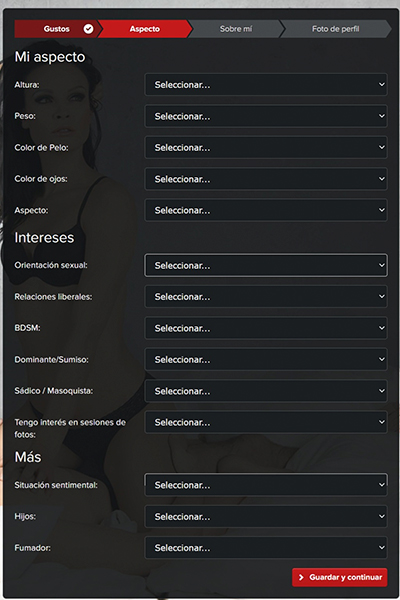The height and width of the screenshot is (600, 400).
Task: Open the sesiones de fotos interest dropdown
Action: click(x=266, y=422)
